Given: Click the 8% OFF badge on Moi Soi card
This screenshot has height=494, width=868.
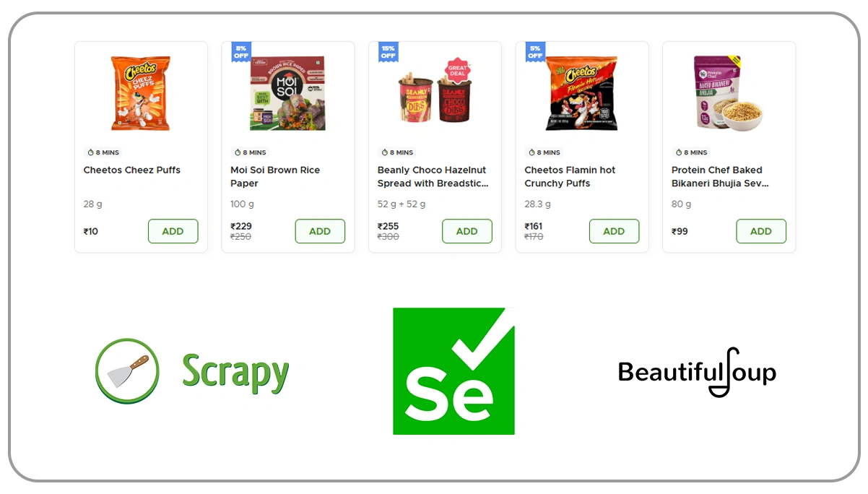Looking at the screenshot, I should pyautogui.click(x=240, y=51).
